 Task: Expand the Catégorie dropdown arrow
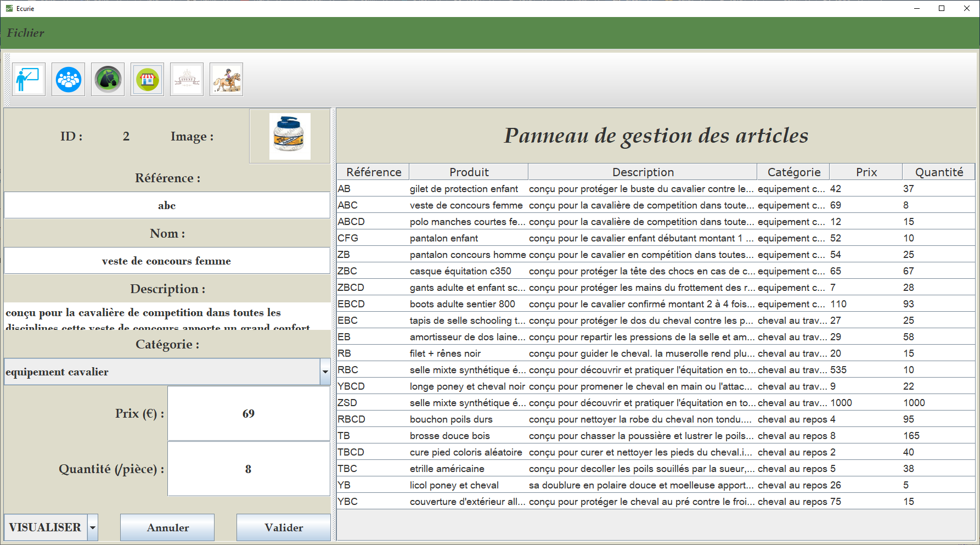pyautogui.click(x=325, y=372)
